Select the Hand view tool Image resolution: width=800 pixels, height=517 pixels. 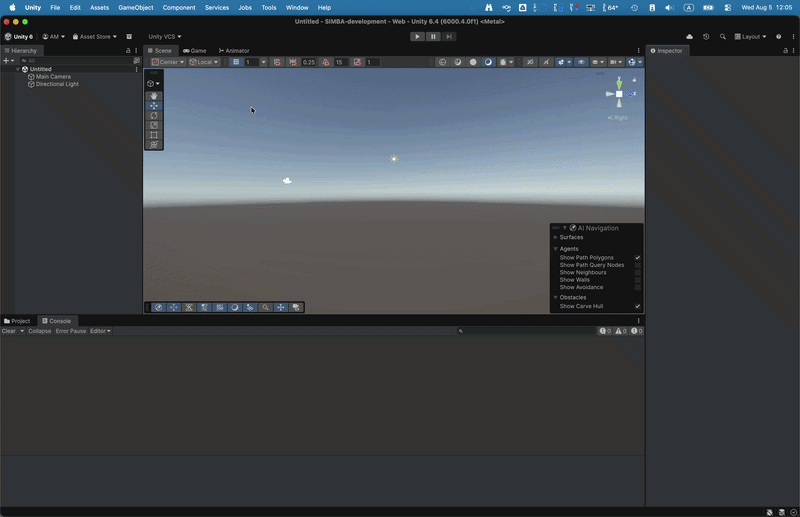(154, 96)
